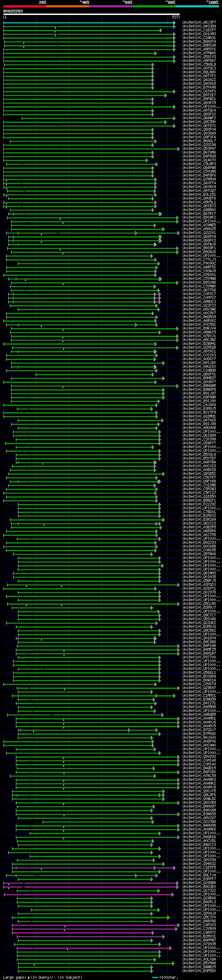Select hit label UniRef100_Q6YXI3
Image resolution: width=222 pixels, height=980 pixels.
[x=199, y=524]
